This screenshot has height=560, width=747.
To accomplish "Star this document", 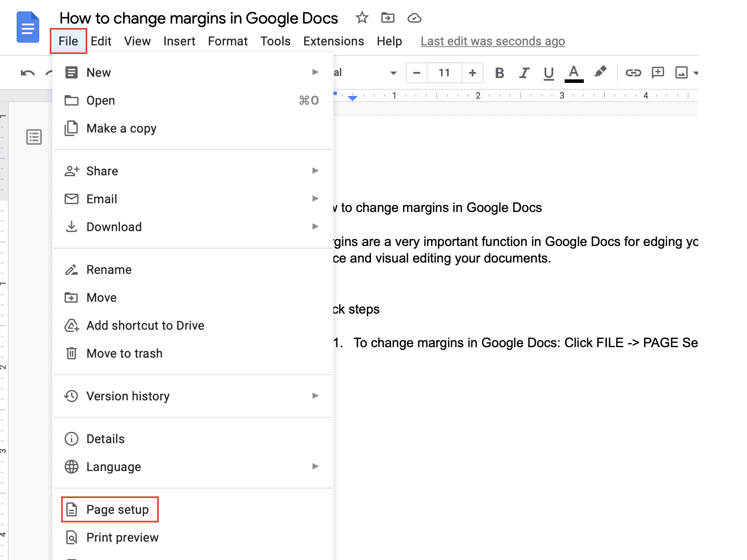I will (x=362, y=18).
